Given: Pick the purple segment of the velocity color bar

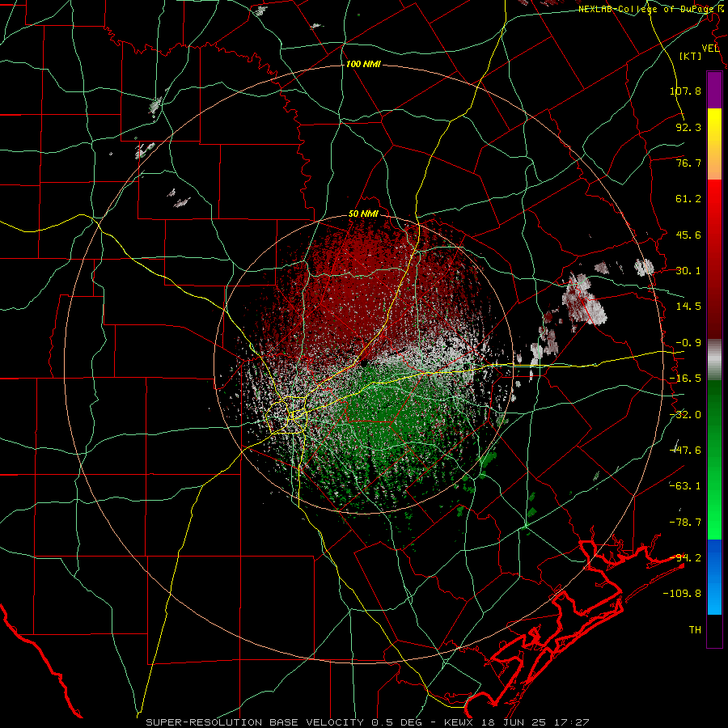Looking at the screenshot, I should tap(714, 90).
